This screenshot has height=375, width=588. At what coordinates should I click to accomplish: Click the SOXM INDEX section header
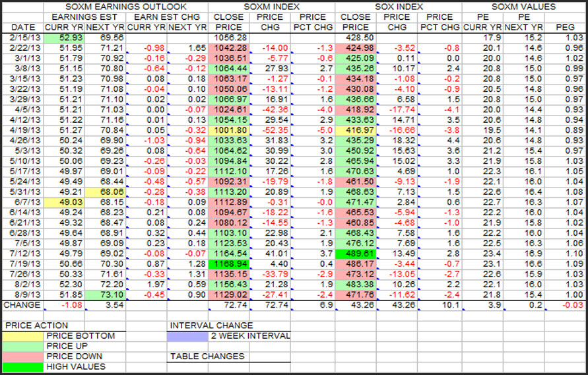pos(271,7)
